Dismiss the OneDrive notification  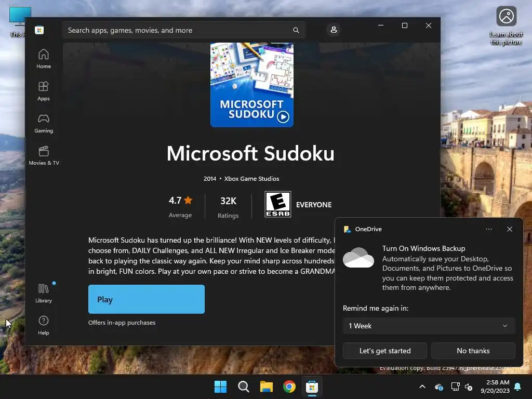(x=510, y=229)
